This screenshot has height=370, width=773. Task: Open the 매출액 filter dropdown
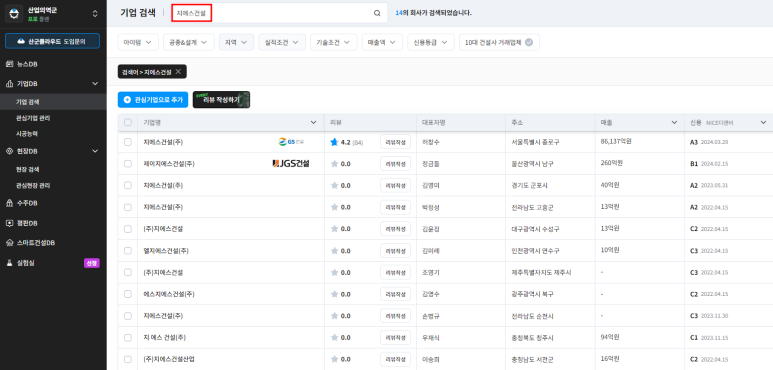(382, 42)
